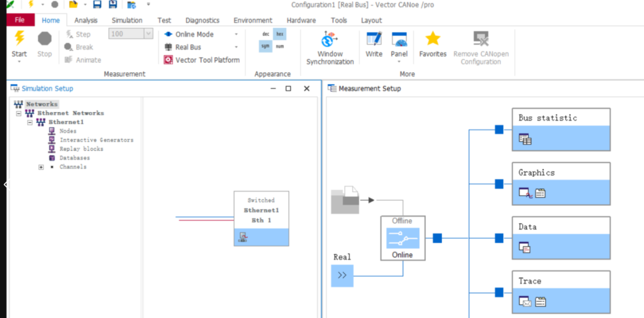Click the Trace block envelope window icon
The width and height of the screenshot is (644, 318).
tap(525, 302)
